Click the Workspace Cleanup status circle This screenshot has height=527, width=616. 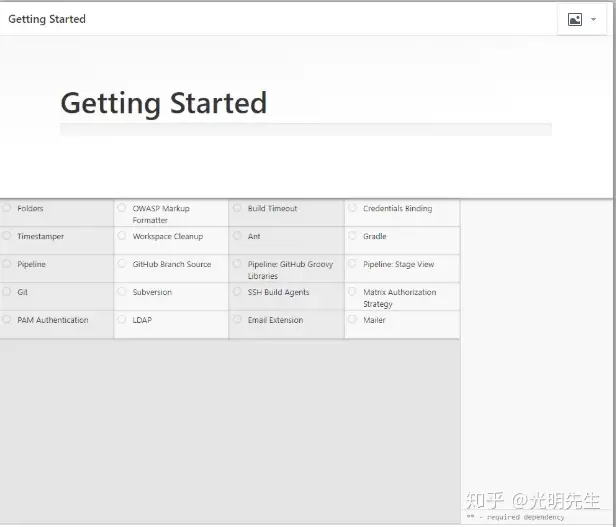point(122,235)
